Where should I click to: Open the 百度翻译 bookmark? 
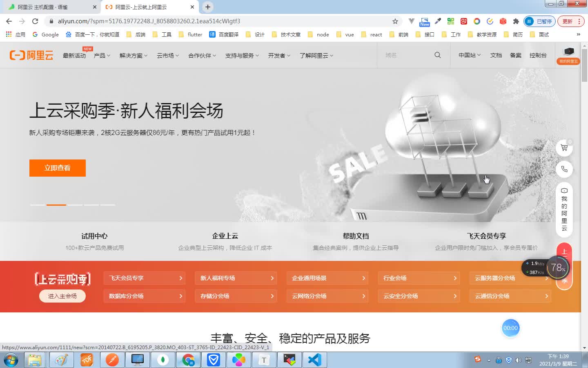(224, 35)
